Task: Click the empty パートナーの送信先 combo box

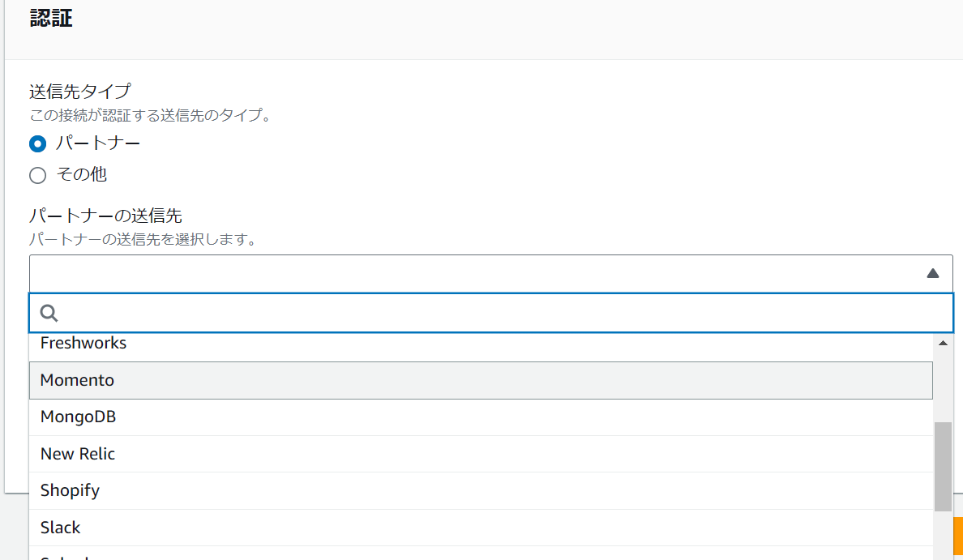Action: [x=478, y=274]
